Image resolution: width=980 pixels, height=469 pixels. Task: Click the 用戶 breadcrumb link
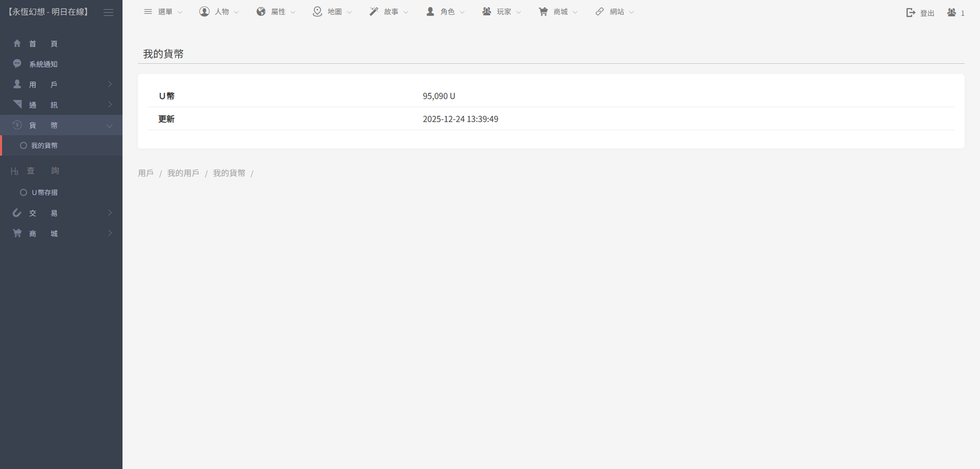(x=145, y=173)
